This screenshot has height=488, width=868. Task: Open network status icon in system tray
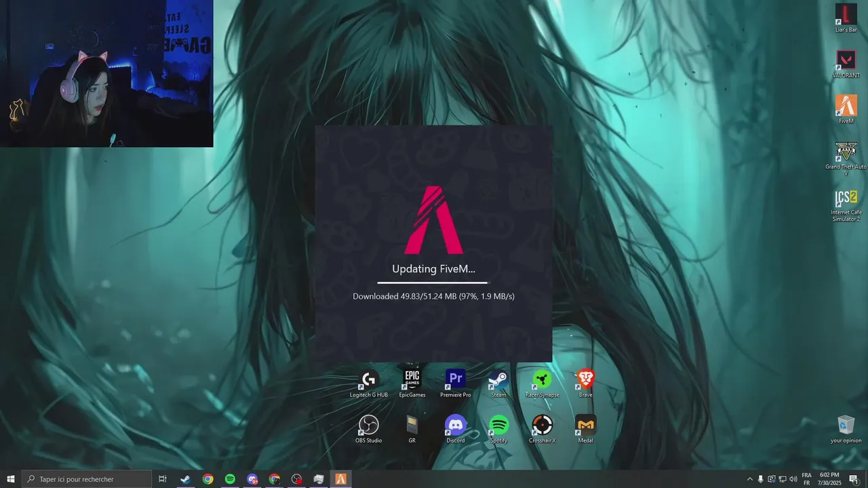[x=782, y=479]
